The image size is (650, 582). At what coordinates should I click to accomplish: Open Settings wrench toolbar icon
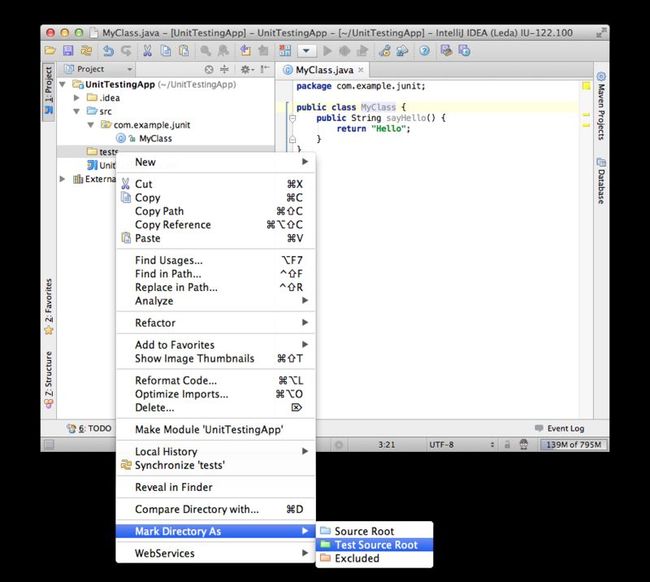(385, 51)
